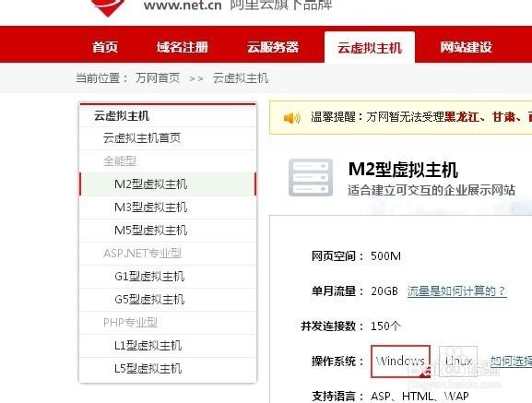532x403 pixels.
Task: Click the 云虚拟主机 sidebar panel title
Action: click(122, 116)
